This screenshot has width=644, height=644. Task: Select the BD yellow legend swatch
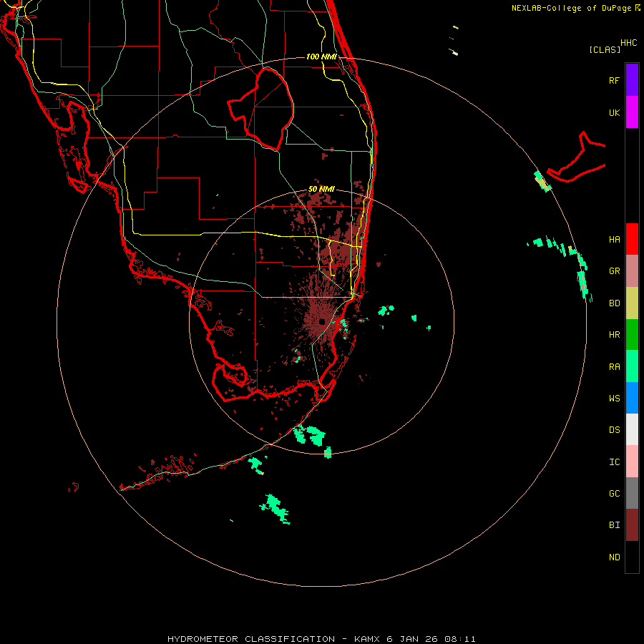click(x=632, y=303)
